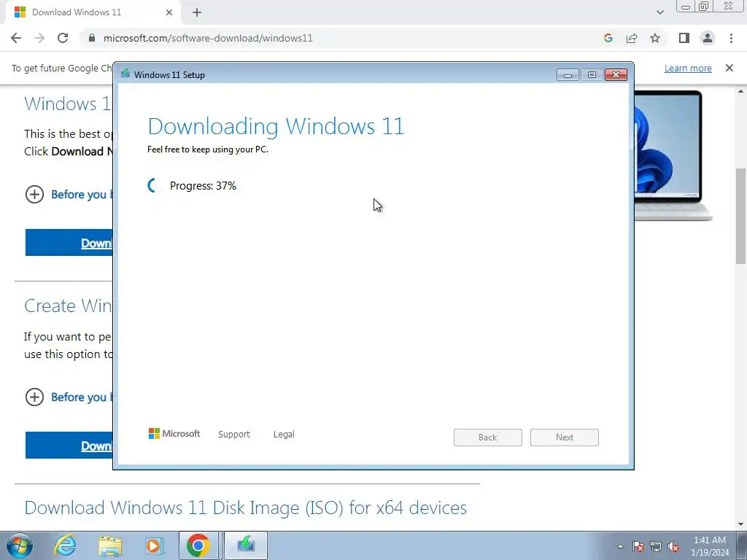Click the Next button in Setup

(x=565, y=437)
